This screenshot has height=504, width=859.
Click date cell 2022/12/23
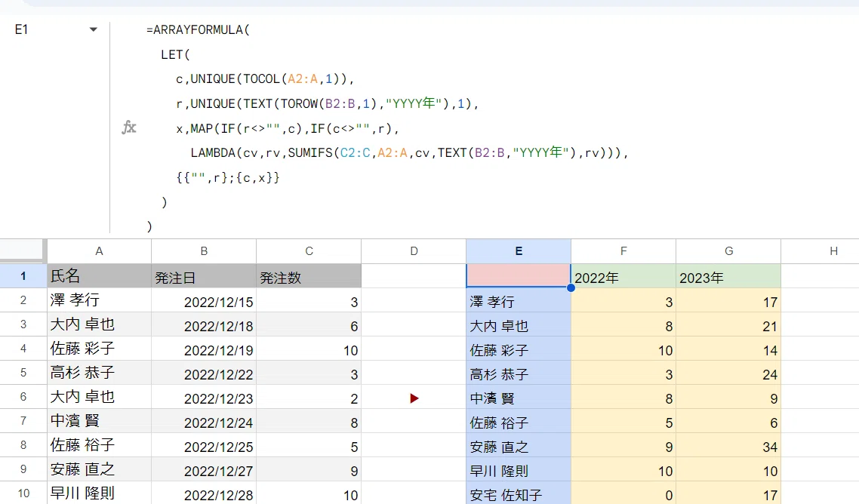[x=204, y=397]
